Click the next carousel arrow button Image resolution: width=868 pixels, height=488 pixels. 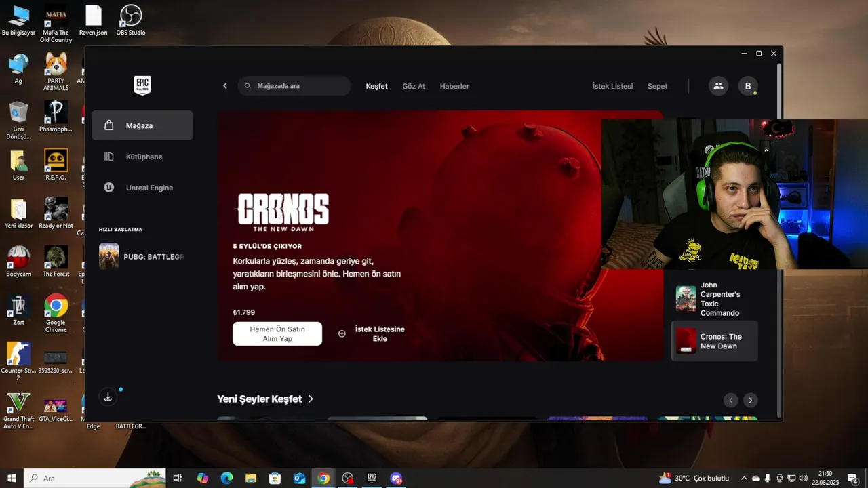[750, 400]
